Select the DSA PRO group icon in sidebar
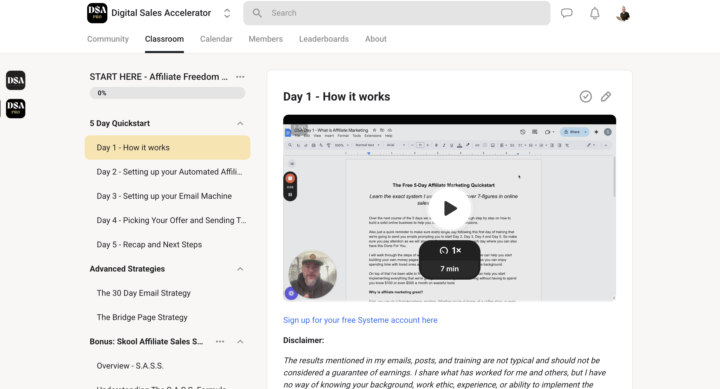Viewport: 720px width, 389px height. tap(16, 108)
